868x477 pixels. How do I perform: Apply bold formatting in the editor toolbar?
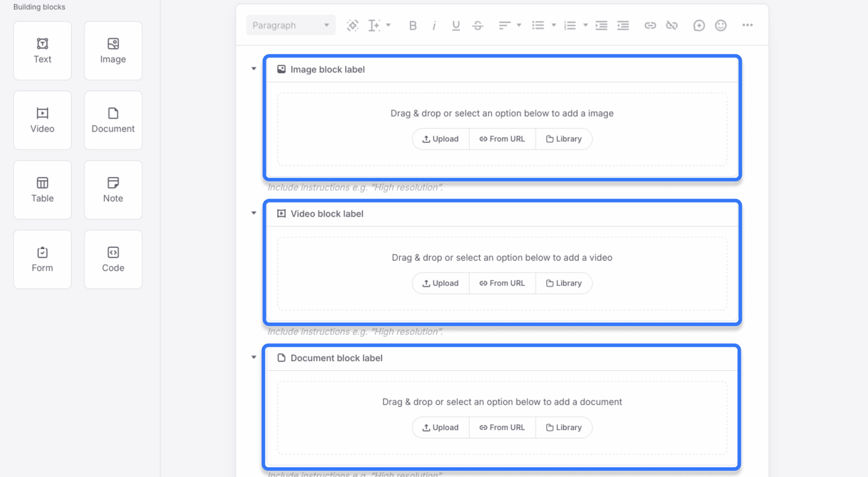point(413,25)
